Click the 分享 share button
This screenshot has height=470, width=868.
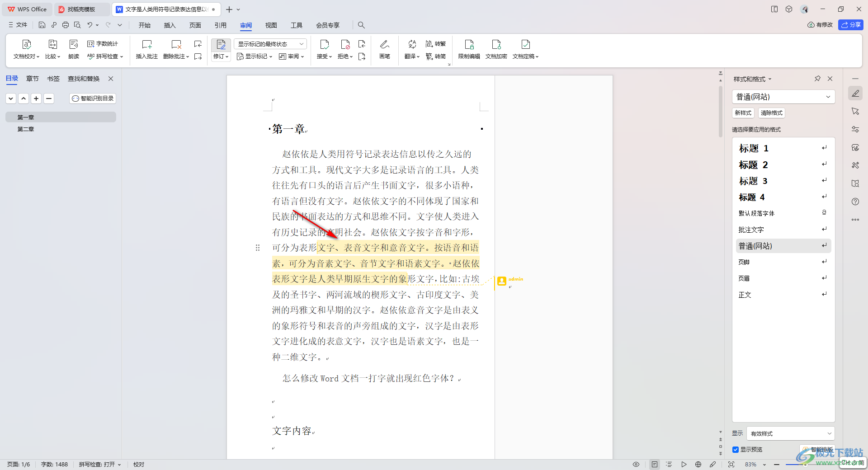point(850,25)
